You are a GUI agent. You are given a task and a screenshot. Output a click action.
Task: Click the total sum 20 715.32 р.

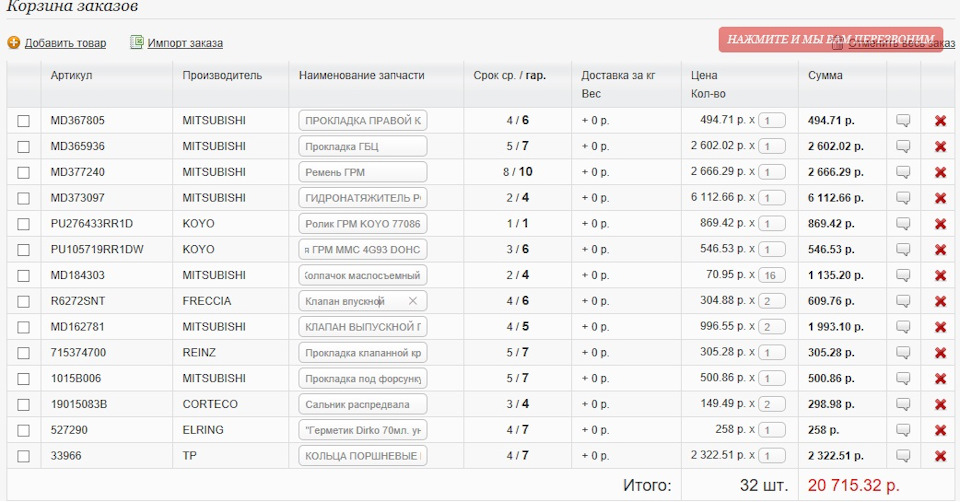(853, 485)
